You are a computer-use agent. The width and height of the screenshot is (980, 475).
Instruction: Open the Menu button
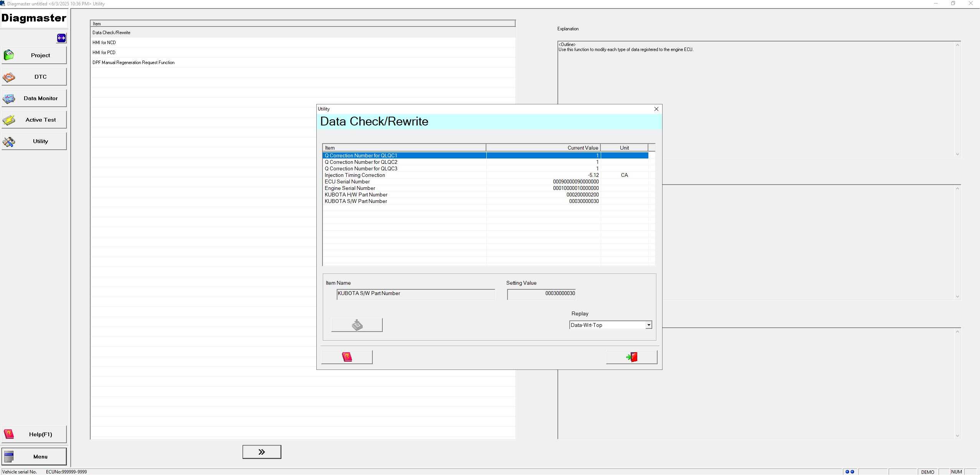point(34,457)
